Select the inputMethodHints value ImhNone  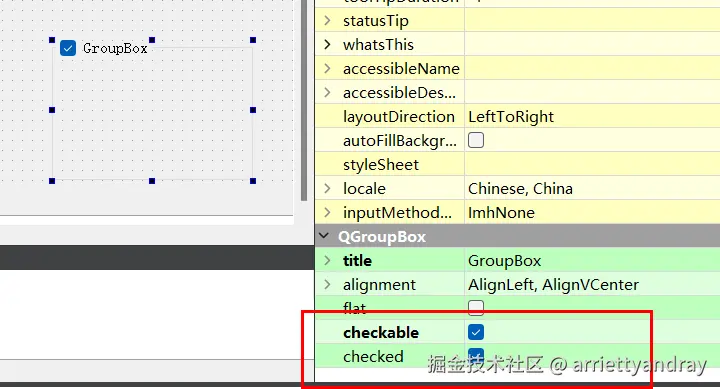501,213
